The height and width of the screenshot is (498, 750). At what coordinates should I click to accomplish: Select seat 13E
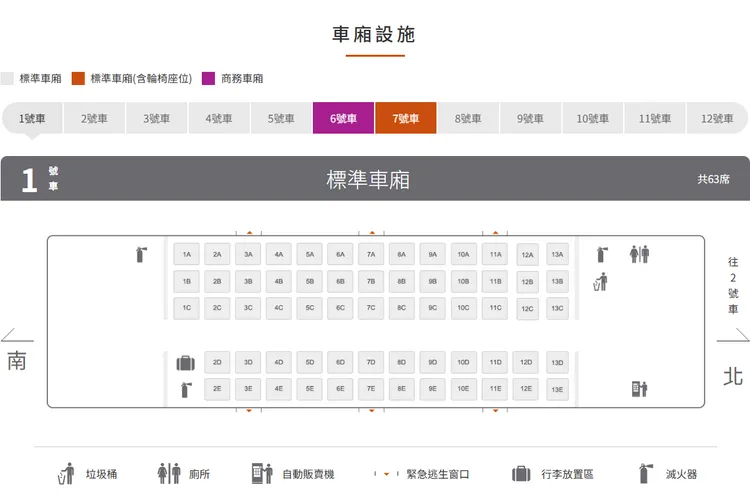[557, 389]
